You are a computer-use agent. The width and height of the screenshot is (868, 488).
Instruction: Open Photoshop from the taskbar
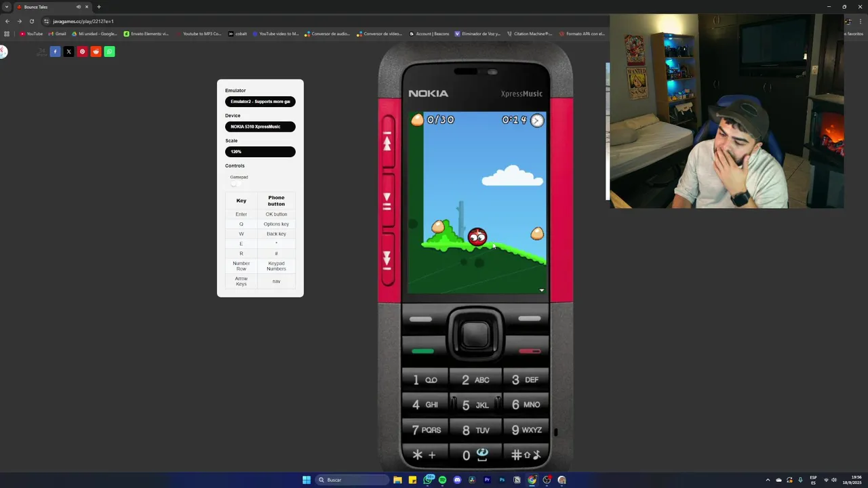502,480
